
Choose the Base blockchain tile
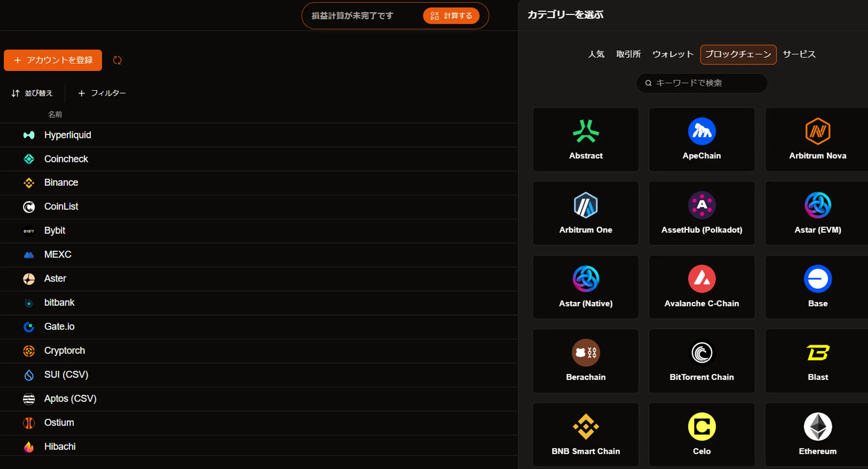(x=817, y=287)
